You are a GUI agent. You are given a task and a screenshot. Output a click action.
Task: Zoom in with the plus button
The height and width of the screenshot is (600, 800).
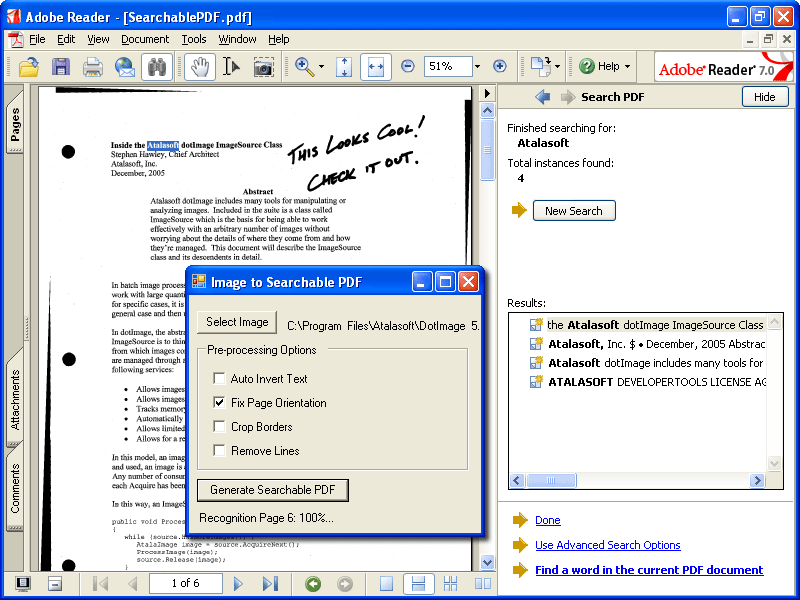click(500, 66)
